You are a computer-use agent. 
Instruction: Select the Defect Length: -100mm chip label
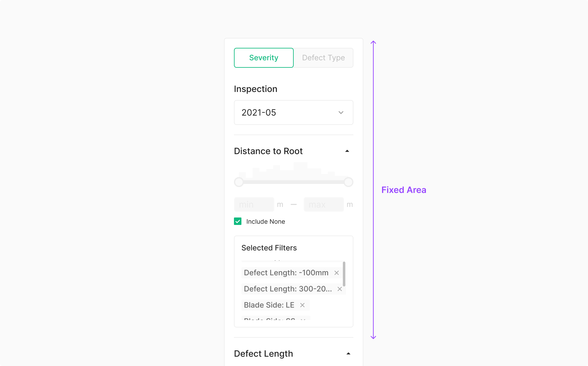click(286, 273)
